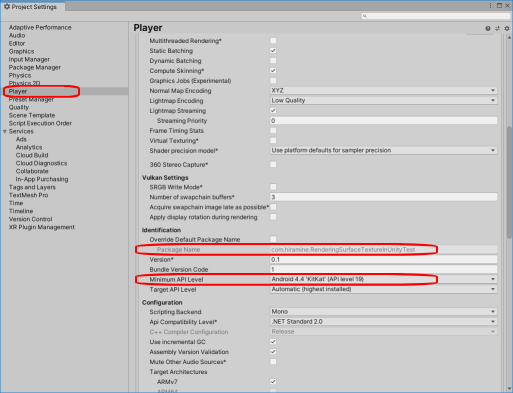Enable Graphics Jobs (Experimental)
The width and height of the screenshot is (513, 393).
click(273, 81)
